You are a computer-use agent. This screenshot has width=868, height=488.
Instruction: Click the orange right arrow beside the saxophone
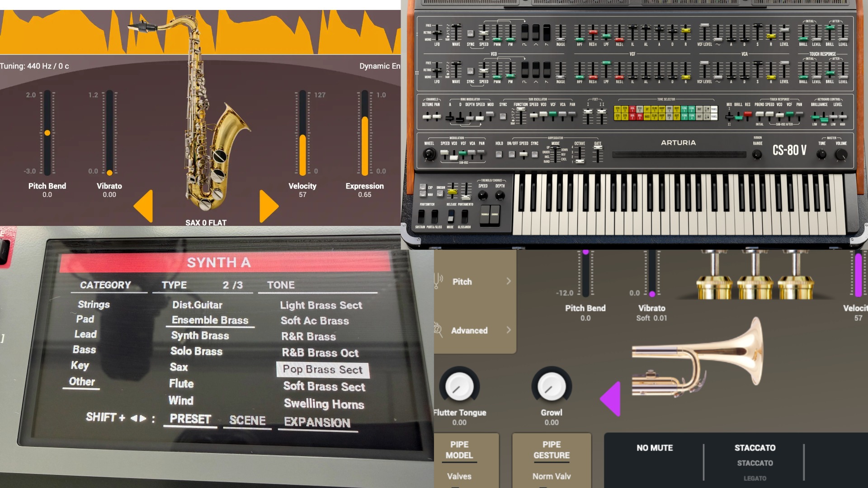coord(269,206)
